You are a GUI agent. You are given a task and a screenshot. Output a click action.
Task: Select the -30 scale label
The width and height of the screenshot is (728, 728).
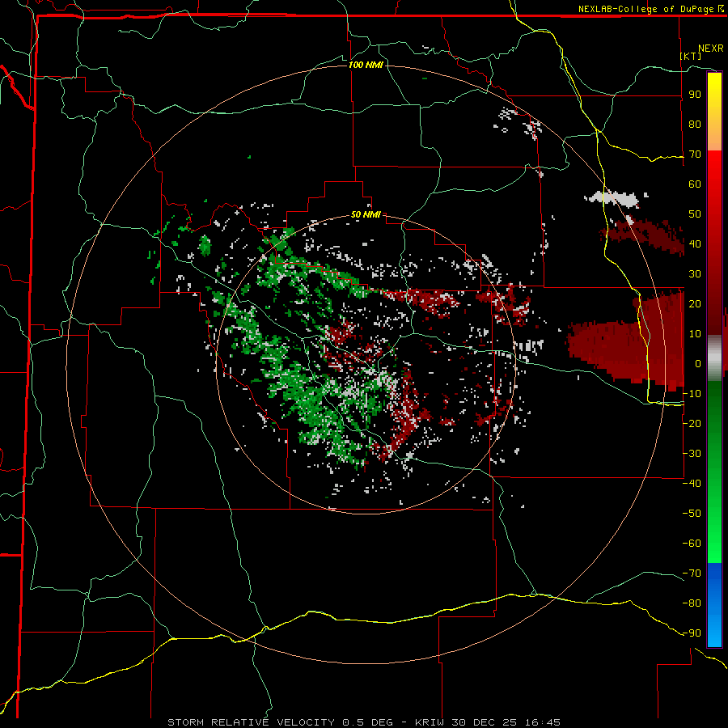692,453
